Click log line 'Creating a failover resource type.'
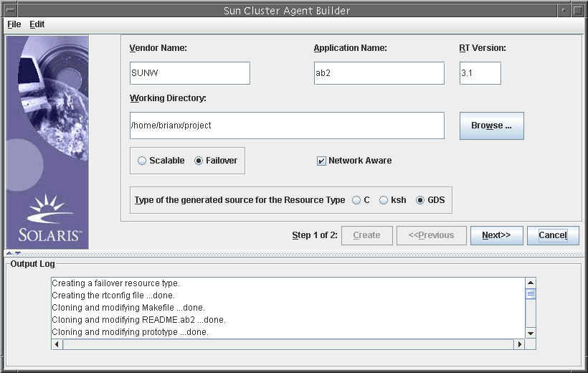 (116, 283)
